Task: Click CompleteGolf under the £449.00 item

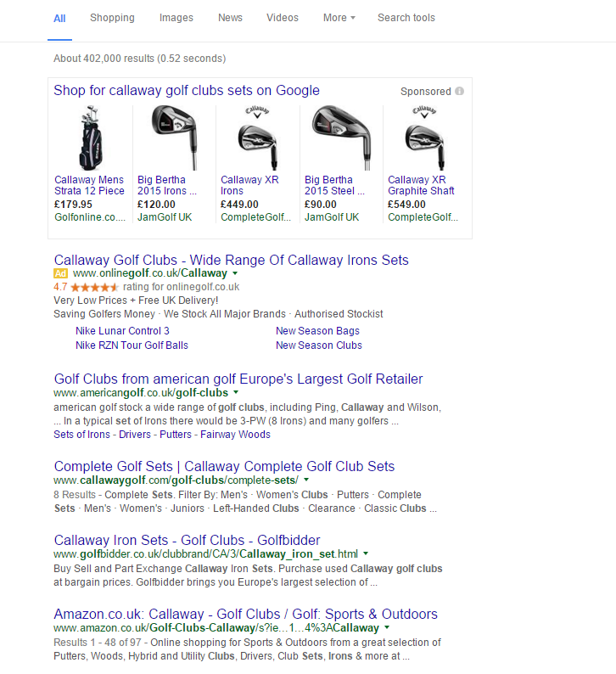Action: pos(255,217)
